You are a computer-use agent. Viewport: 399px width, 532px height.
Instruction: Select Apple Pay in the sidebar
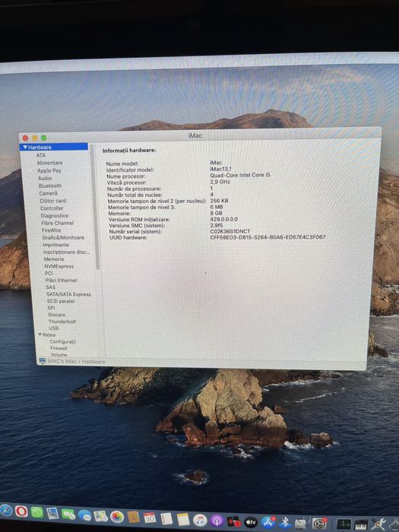(x=49, y=171)
